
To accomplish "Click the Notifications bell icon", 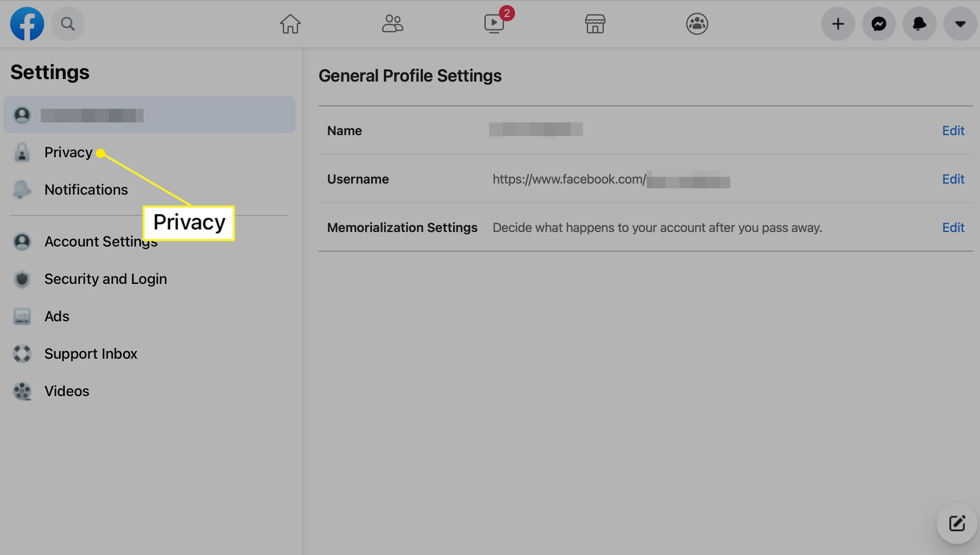I will 919,23.
